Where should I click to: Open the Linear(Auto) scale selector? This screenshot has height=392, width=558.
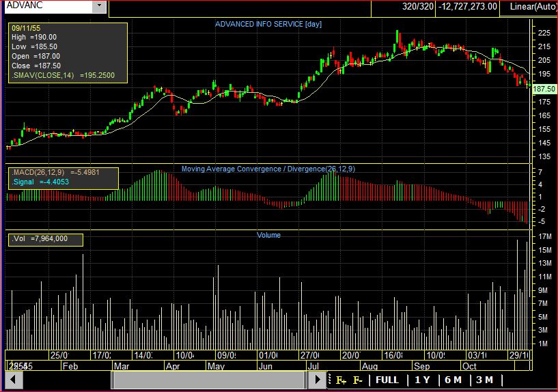[529, 7]
